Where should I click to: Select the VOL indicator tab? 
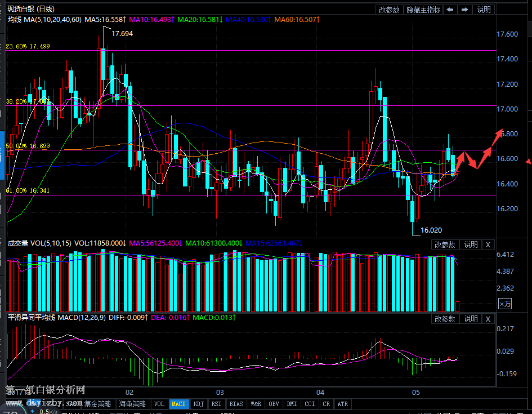coord(159,404)
